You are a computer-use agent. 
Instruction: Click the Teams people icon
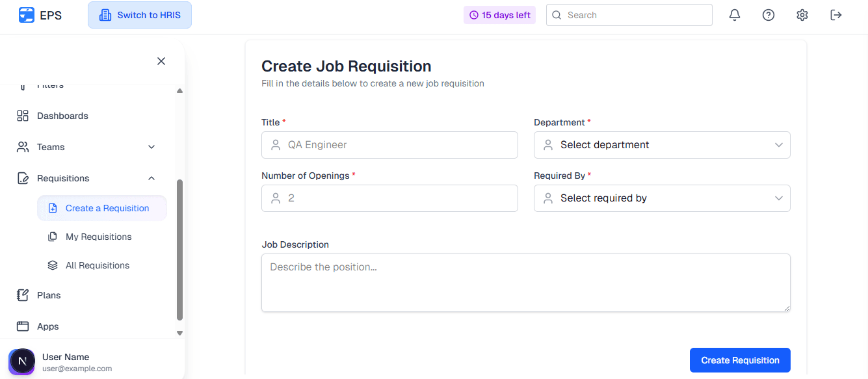coord(23,147)
